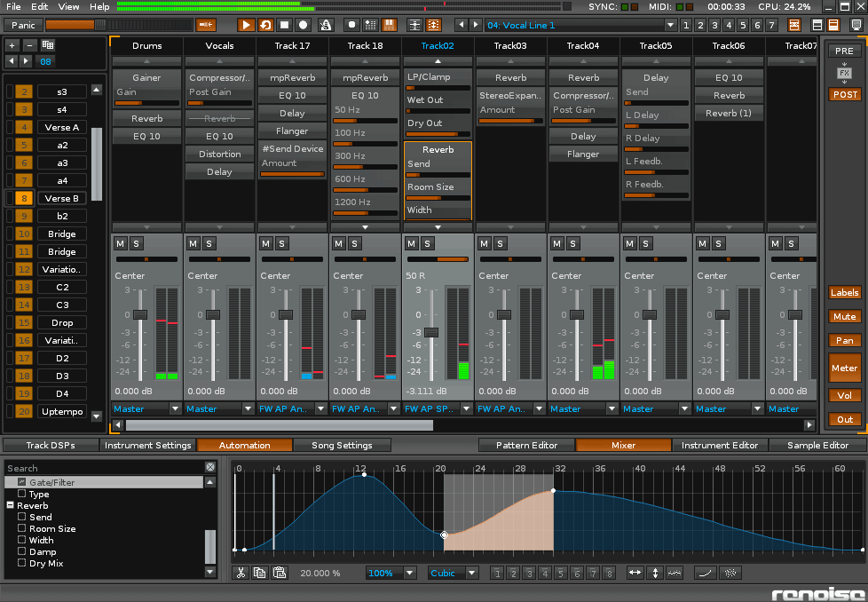
Task: Open the 100% zoom dropdown
Action: coord(410,573)
